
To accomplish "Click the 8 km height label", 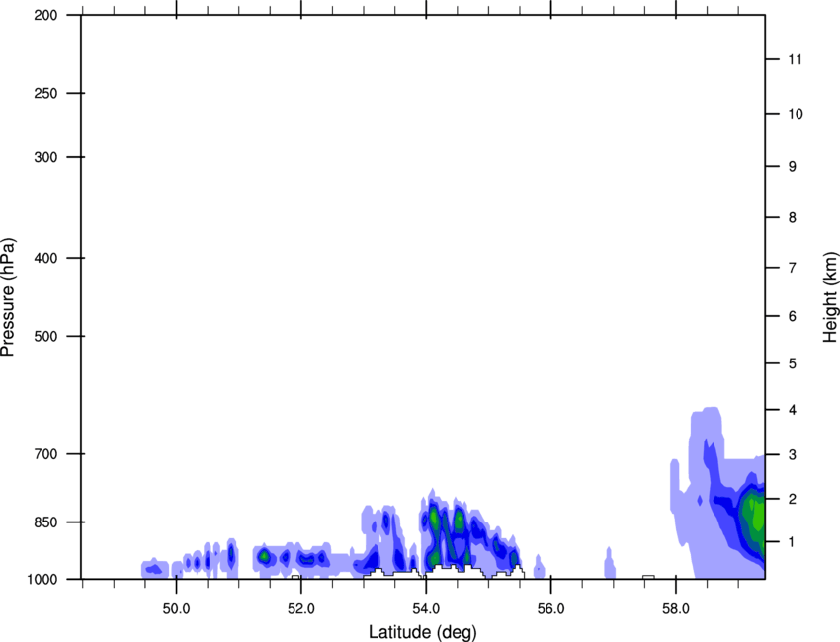I will pyautogui.click(x=793, y=218).
